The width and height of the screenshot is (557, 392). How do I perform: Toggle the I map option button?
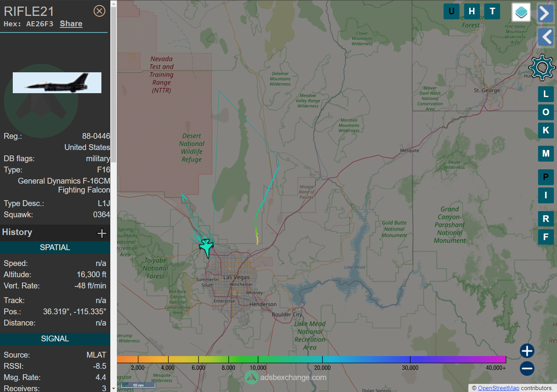click(546, 195)
